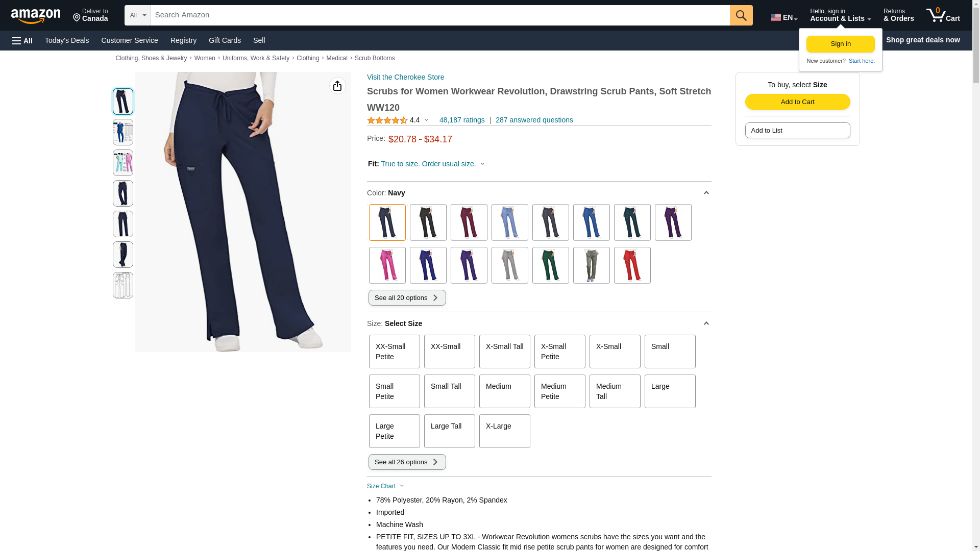Viewport: 980px width, 551px height.
Task: Click the Add to Cart button
Action: (x=797, y=102)
